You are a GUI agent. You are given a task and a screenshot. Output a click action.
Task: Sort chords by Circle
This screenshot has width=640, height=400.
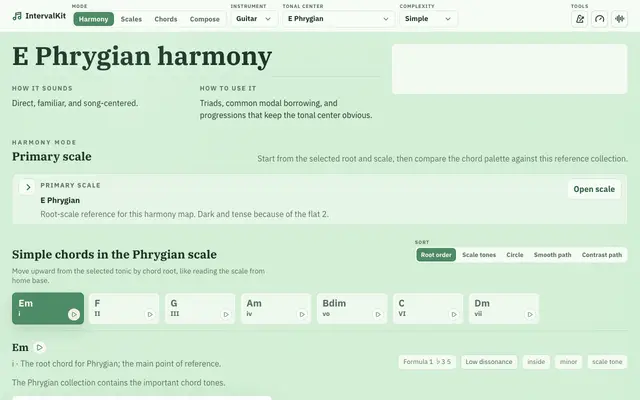click(x=515, y=255)
